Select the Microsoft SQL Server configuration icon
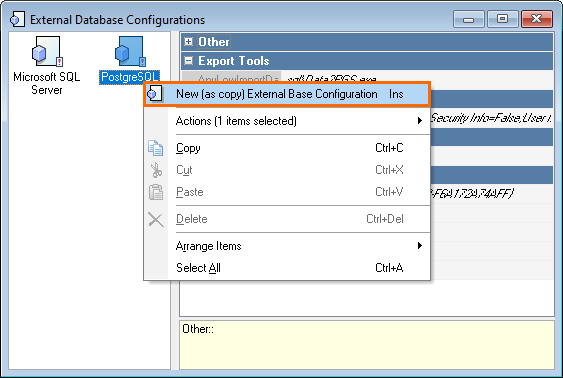 [47, 51]
